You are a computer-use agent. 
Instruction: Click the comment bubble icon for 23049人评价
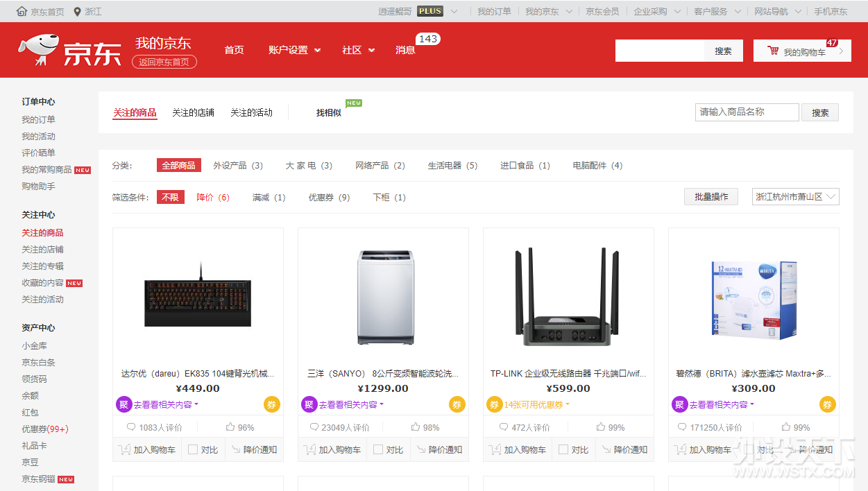[314, 427]
